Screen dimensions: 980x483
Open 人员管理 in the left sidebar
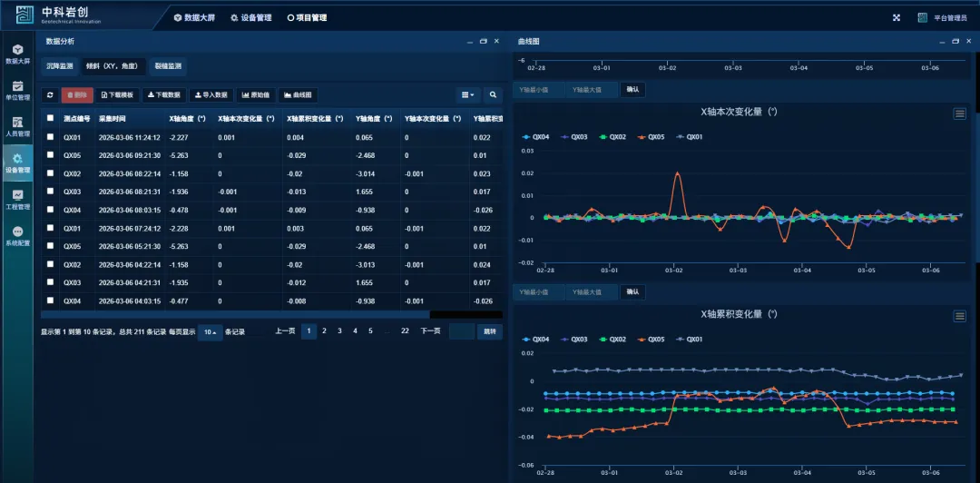(x=17, y=127)
